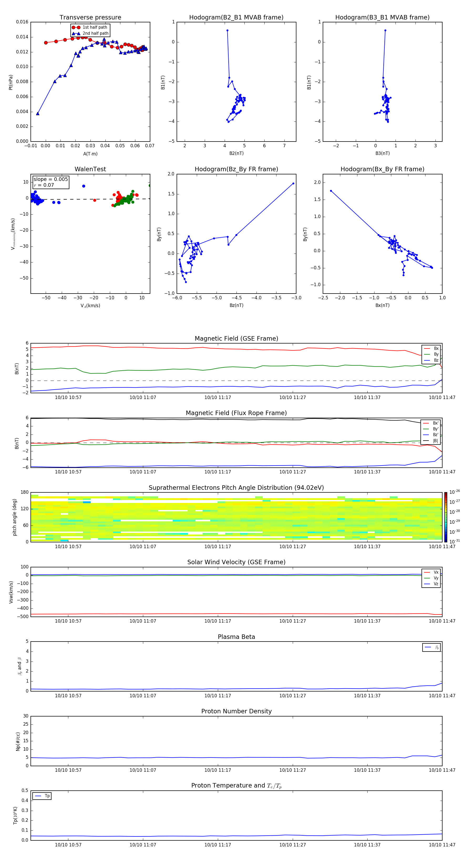
Task: Click "|B|" in the Flux Rope legend
Action: (x=436, y=441)
